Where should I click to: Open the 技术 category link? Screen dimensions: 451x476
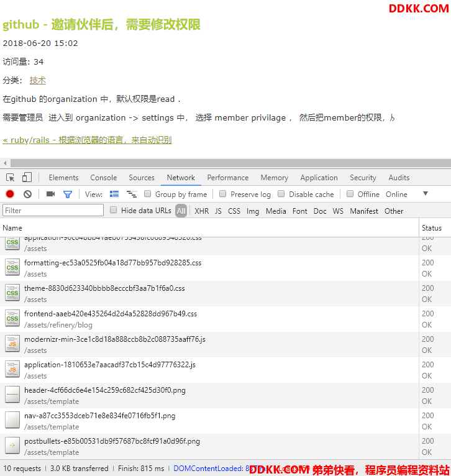pyautogui.click(x=38, y=80)
